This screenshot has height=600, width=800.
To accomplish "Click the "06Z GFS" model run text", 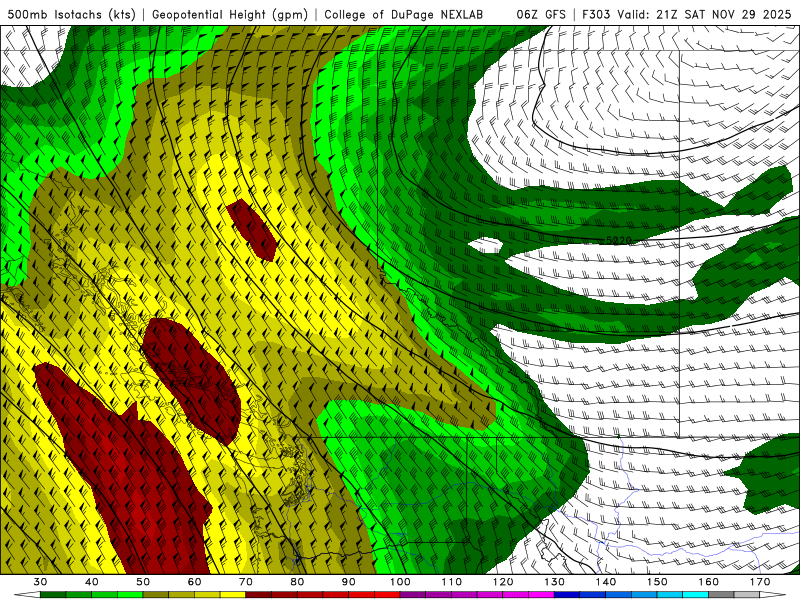I will 541,14.
